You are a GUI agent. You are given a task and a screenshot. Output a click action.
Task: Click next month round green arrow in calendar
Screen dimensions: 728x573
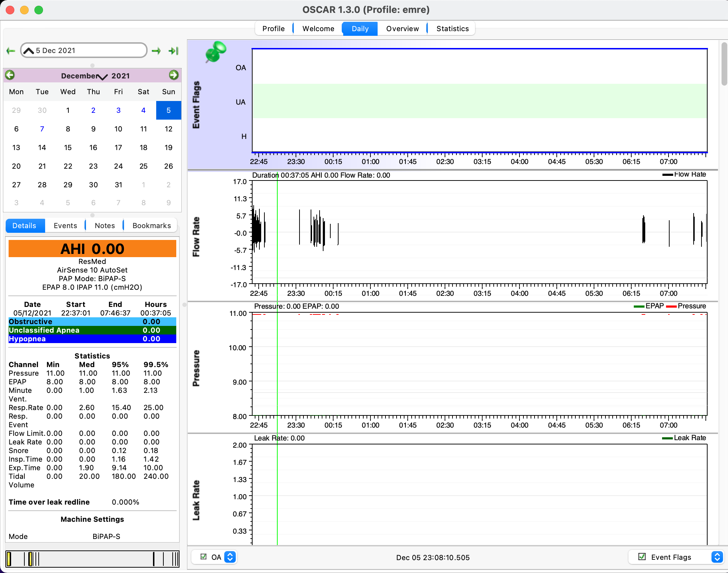click(174, 75)
